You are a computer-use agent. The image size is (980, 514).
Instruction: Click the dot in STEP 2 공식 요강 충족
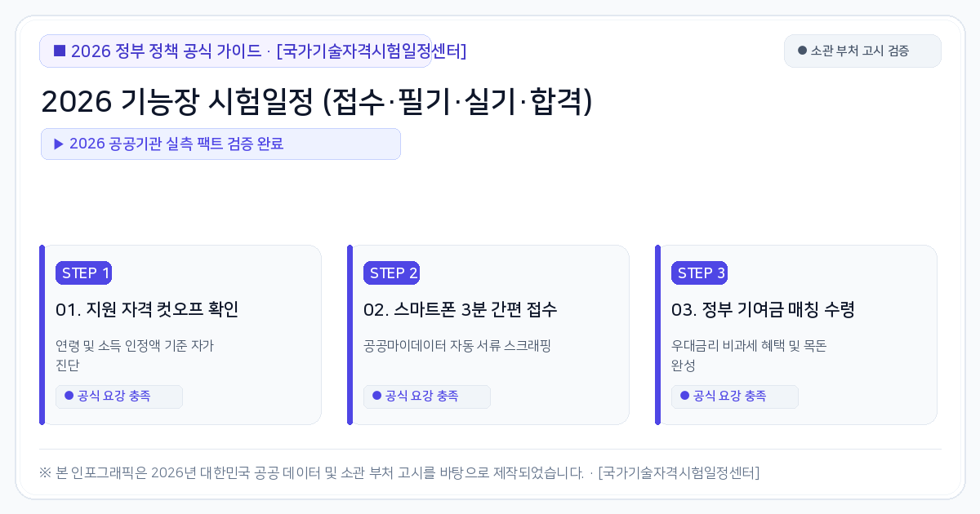coord(376,396)
